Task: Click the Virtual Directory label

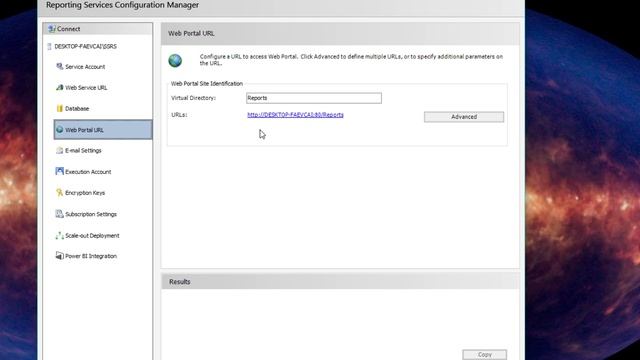Action: [x=193, y=98]
